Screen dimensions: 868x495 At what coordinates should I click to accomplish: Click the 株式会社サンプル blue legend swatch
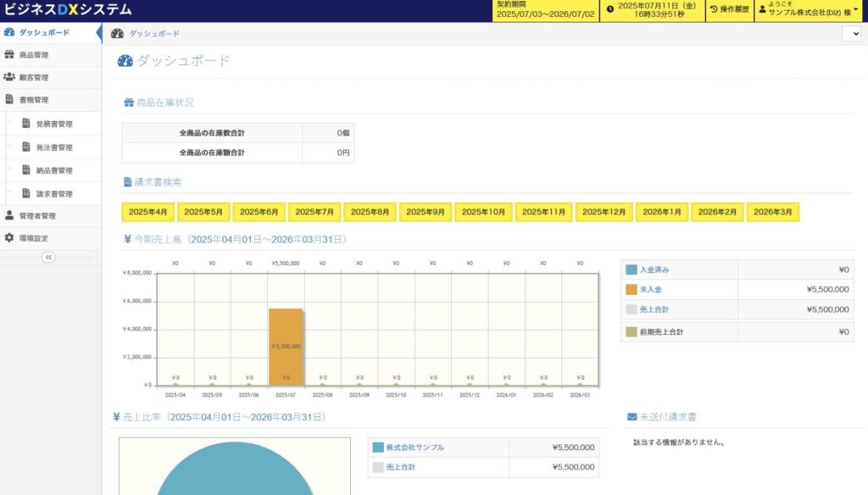pyautogui.click(x=378, y=448)
